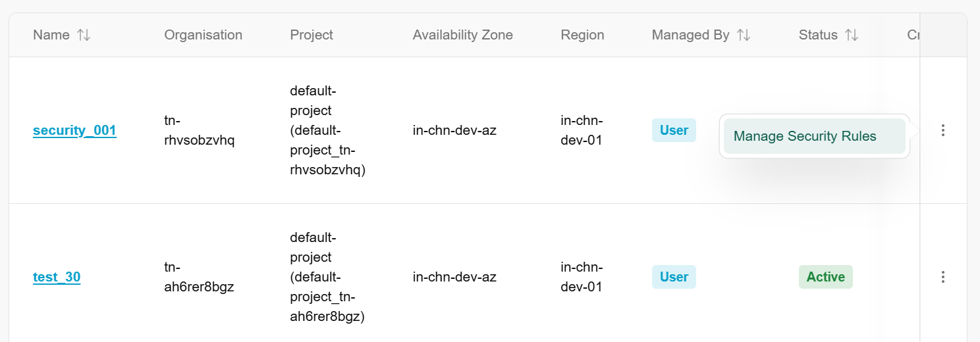This screenshot has height=342, width=980.
Task: Click the in-chn-dev-az zone in test_30 row
Action: click(x=454, y=277)
